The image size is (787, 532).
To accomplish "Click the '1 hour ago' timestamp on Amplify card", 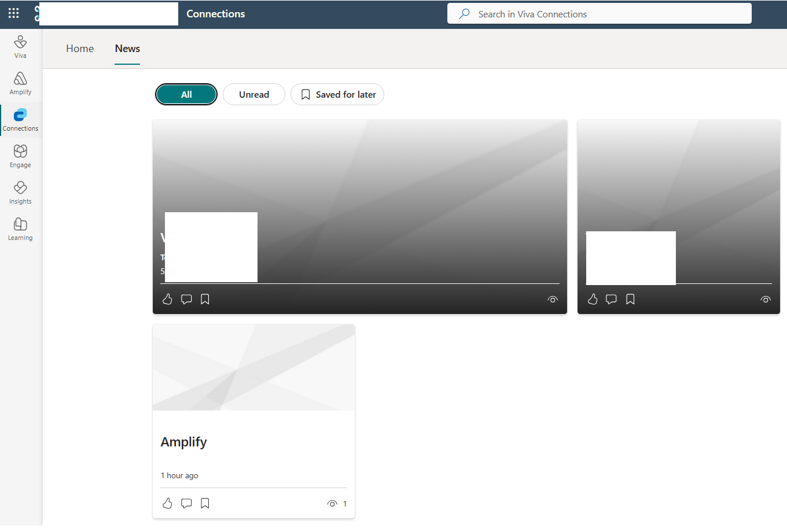I will click(x=179, y=475).
